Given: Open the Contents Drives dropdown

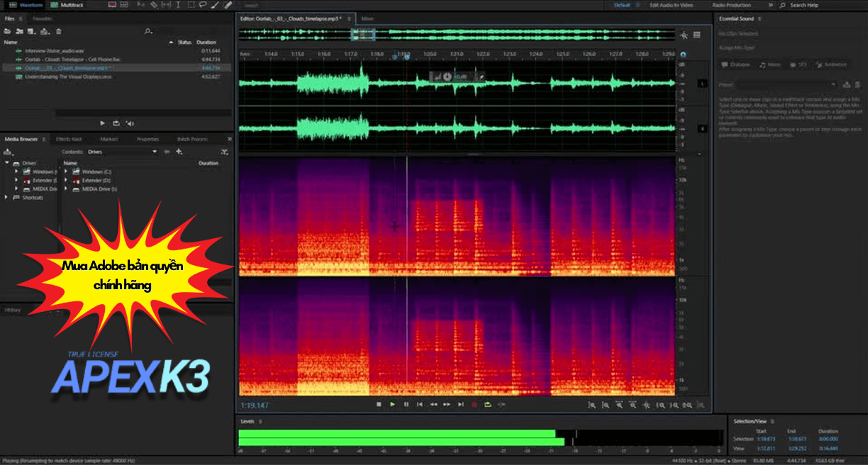Looking at the screenshot, I should 122,152.
